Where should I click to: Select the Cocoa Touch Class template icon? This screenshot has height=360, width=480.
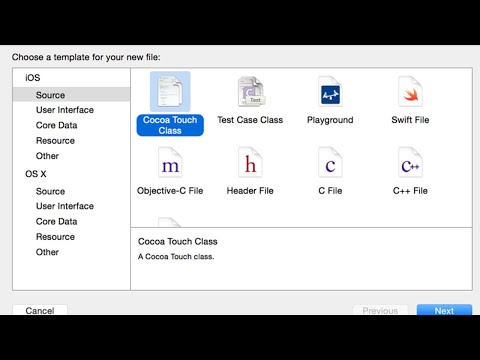point(170,91)
